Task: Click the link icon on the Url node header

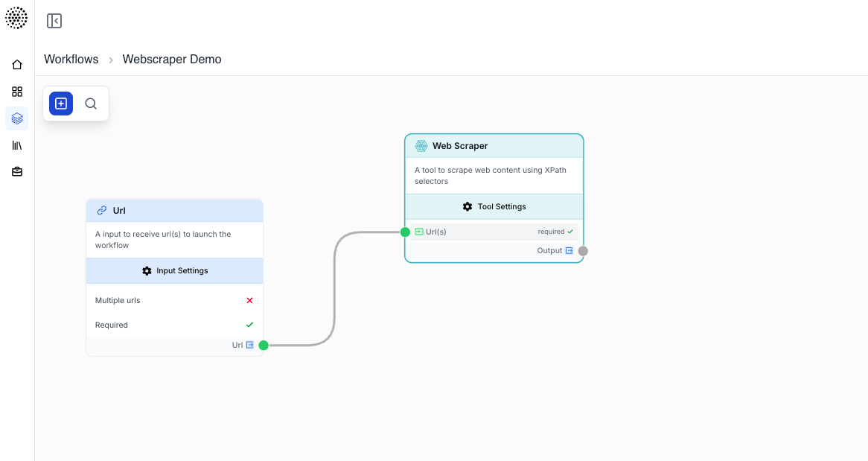Action: 102,210
